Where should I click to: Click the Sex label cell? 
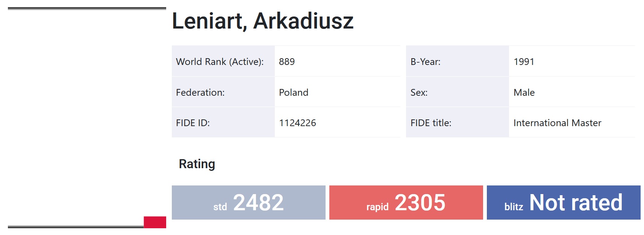point(458,92)
